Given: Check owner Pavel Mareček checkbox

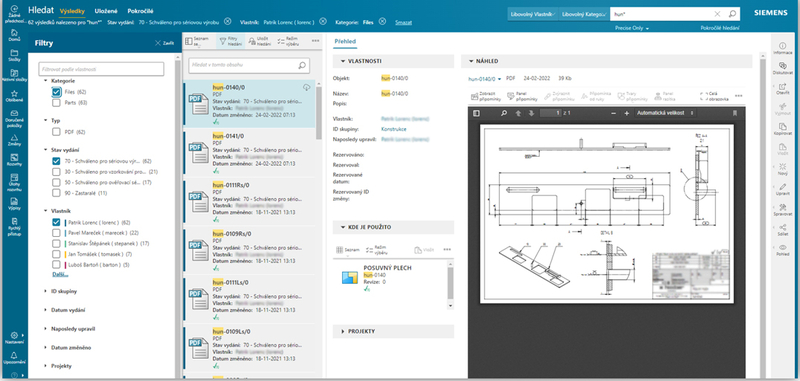Looking at the screenshot, I should [x=57, y=233].
